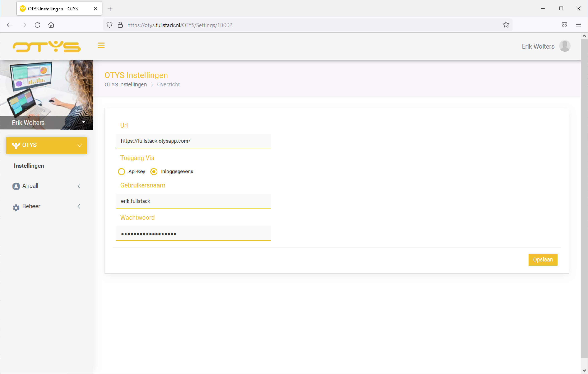Open the Pocket save icon
The image size is (588, 374).
(x=564, y=25)
